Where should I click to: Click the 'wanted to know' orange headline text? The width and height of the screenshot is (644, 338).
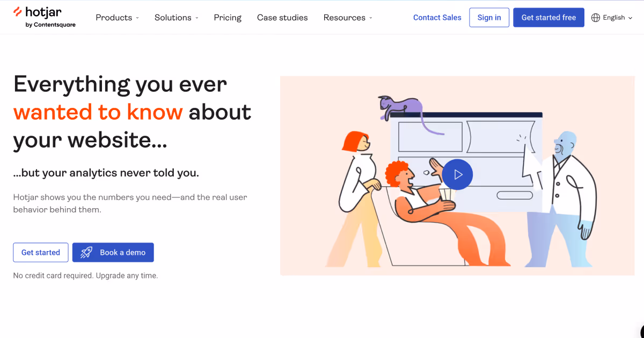[98, 112]
